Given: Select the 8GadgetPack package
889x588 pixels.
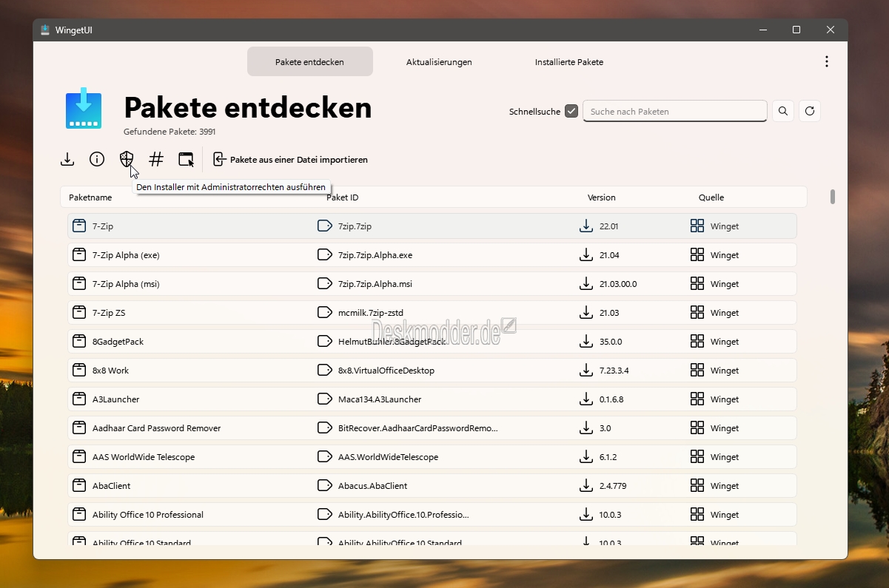Looking at the screenshot, I should pyautogui.click(x=432, y=342).
